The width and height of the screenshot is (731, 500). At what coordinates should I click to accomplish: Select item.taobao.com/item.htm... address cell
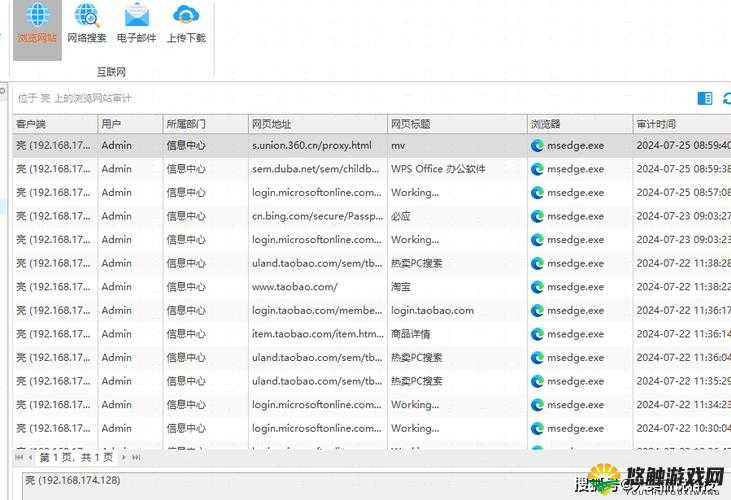coord(318,334)
